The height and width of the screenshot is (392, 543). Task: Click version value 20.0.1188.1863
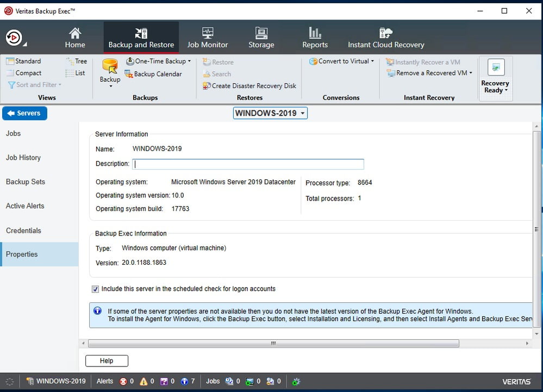click(144, 263)
